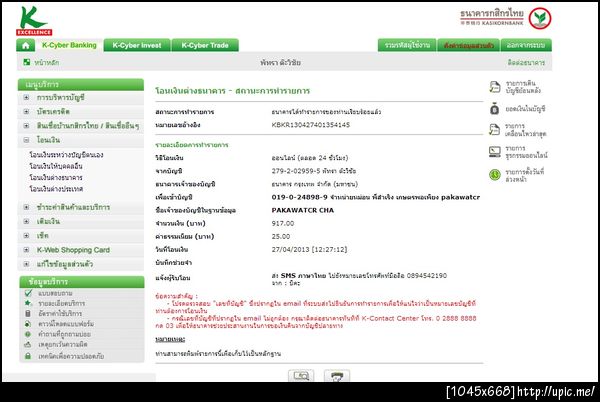Click the printer icon button
This screenshot has height=402, width=600.
pyautogui.click(x=337, y=376)
